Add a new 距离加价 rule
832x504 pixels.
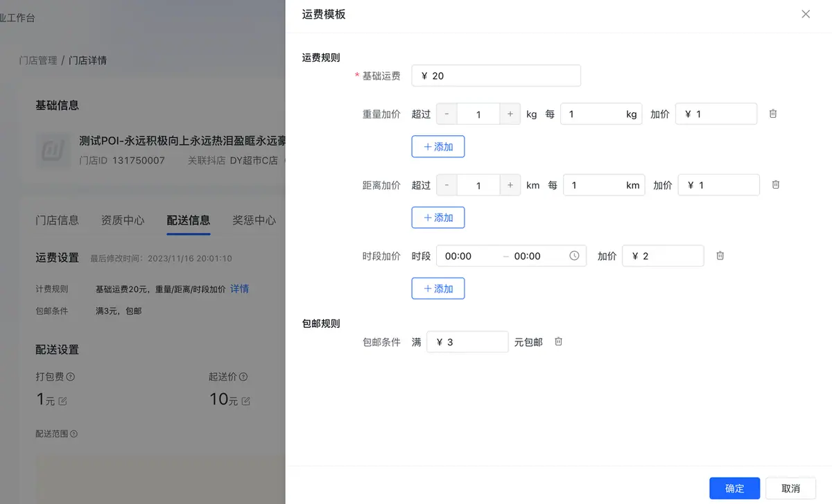[x=438, y=218]
